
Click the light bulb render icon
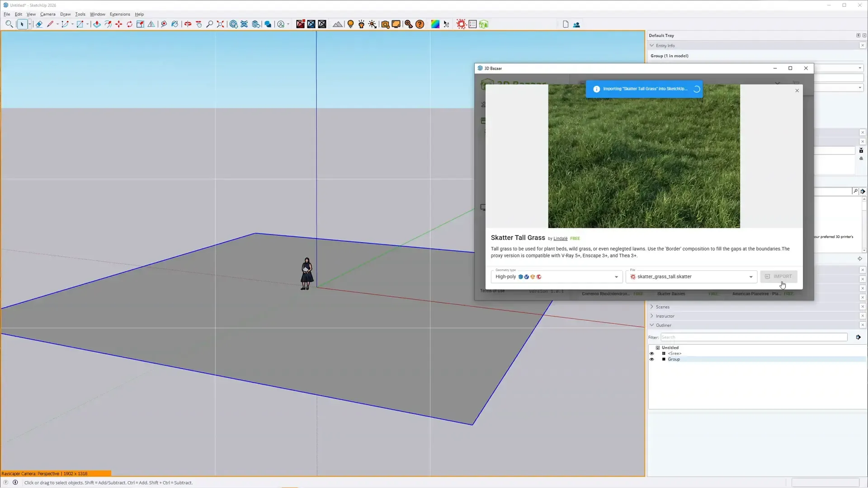tap(350, 24)
